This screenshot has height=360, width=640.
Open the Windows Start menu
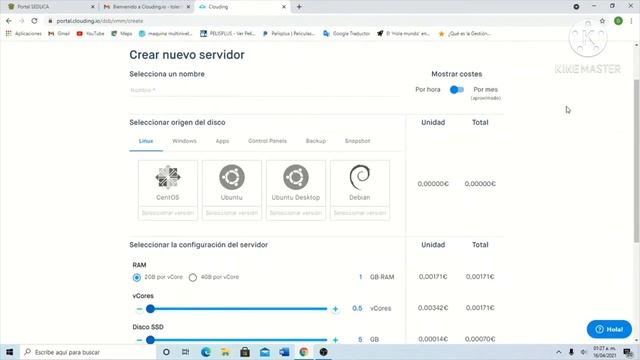click(x=9, y=352)
